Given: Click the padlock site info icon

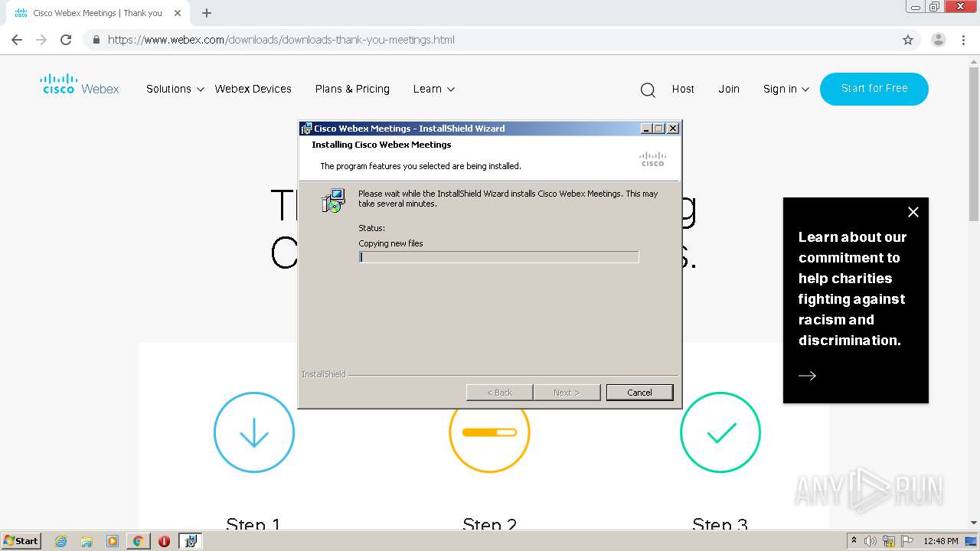Looking at the screenshot, I should (x=96, y=40).
